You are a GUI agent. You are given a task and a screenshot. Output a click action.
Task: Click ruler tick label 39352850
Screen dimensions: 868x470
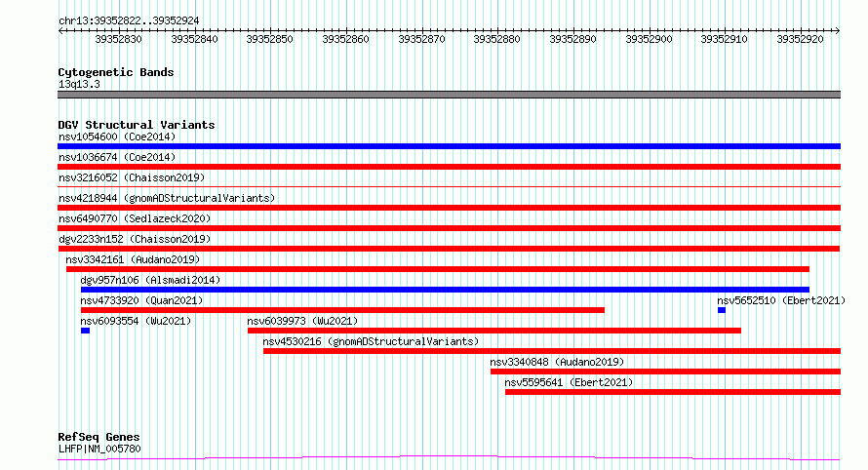(x=269, y=39)
